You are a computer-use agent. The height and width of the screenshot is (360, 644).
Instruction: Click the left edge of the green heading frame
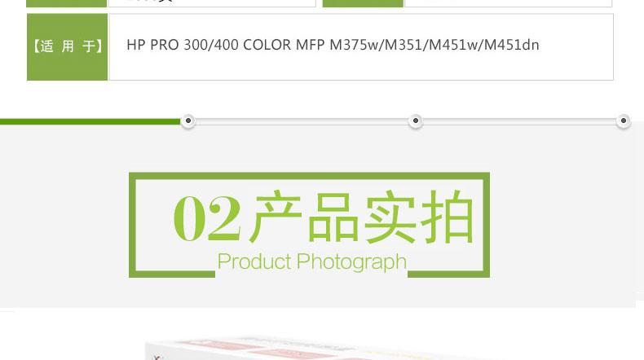(132, 225)
